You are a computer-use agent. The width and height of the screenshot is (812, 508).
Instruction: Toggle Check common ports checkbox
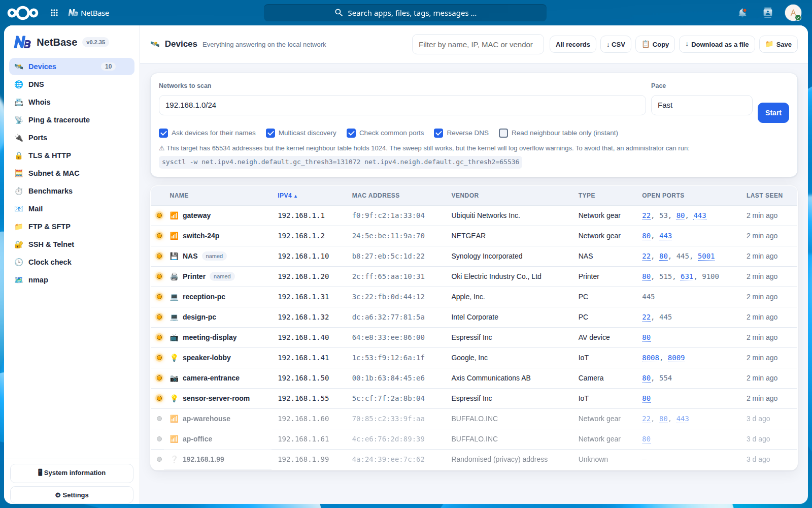click(351, 133)
